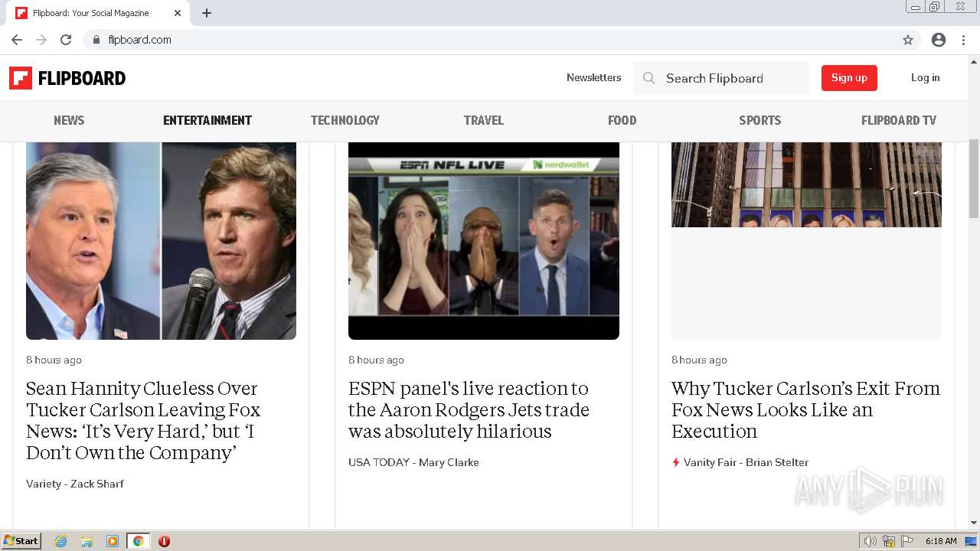The width and height of the screenshot is (980, 551).
Task: Open media player from taskbar
Action: click(x=113, y=541)
